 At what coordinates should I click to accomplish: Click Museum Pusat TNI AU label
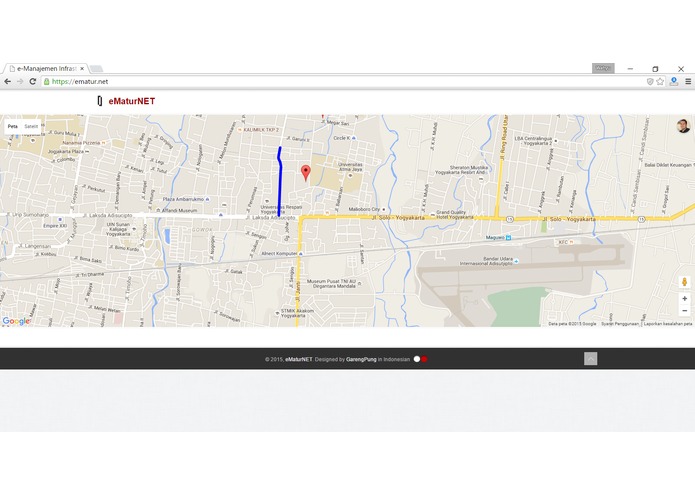[332, 284]
